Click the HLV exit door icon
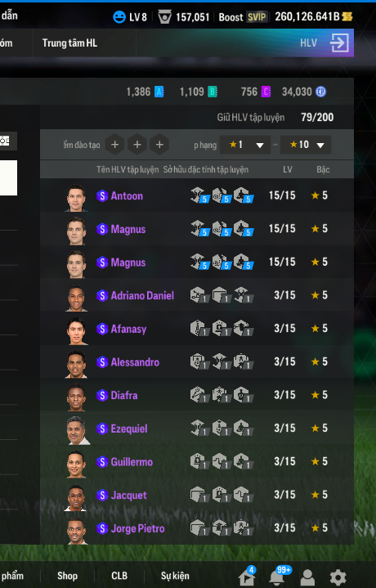The height and width of the screenshot is (588, 376). [x=339, y=43]
